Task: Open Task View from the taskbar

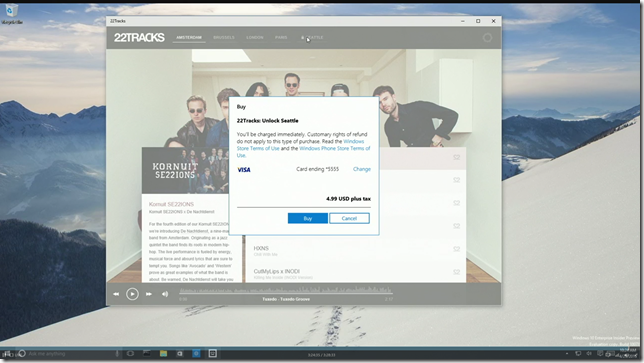Action: (x=130, y=354)
